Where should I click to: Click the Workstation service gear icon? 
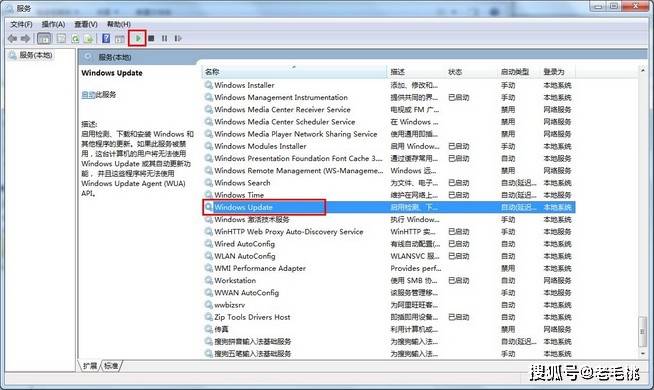point(209,280)
